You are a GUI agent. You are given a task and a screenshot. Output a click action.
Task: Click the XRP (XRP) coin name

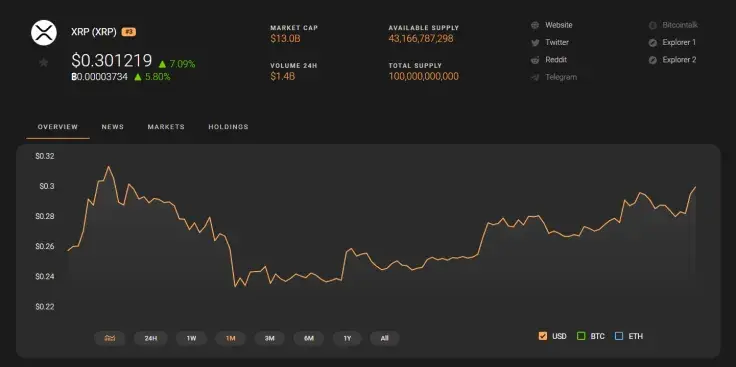pyautogui.click(x=94, y=32)
